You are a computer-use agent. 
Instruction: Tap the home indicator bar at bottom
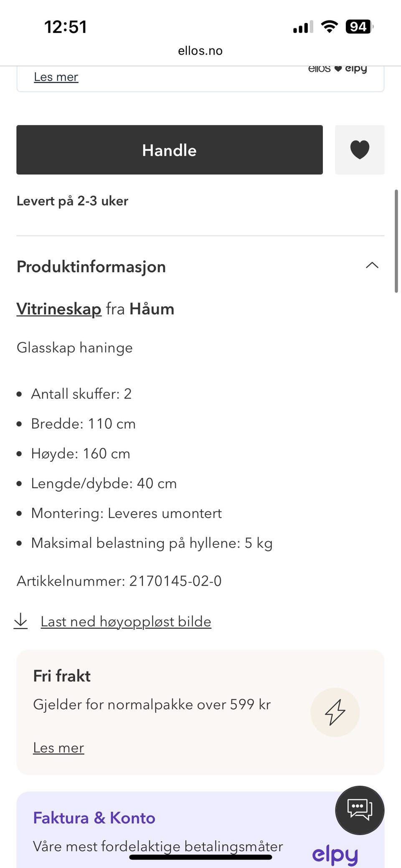pyautogui.click(x=200, y=857)
